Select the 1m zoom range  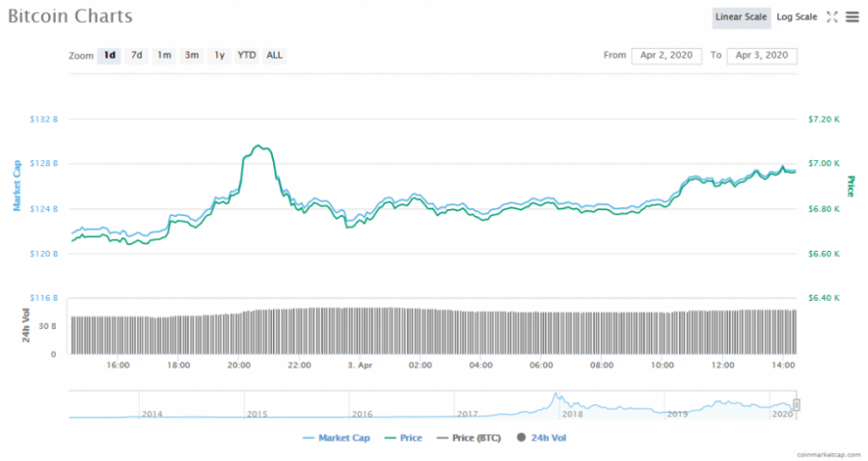point(164,55)
